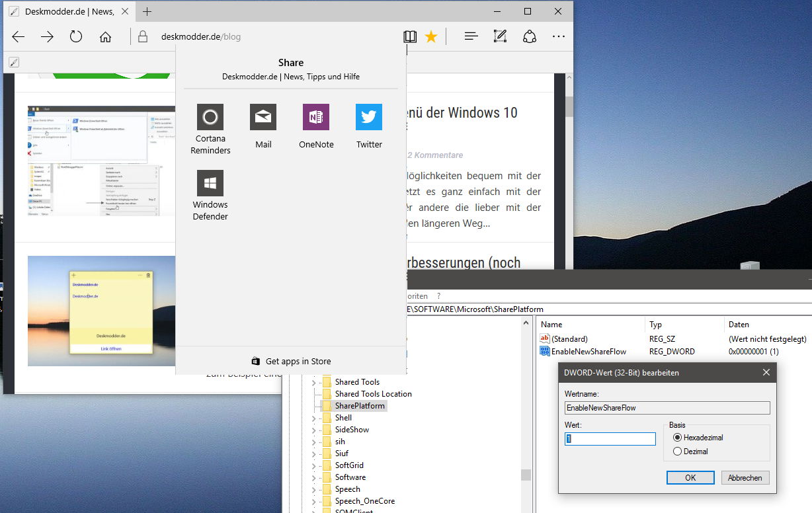Click the Share icon in Edge toolbar
Image resolution: width=812 pixels, height=513 pixels.
pos(530,37)
